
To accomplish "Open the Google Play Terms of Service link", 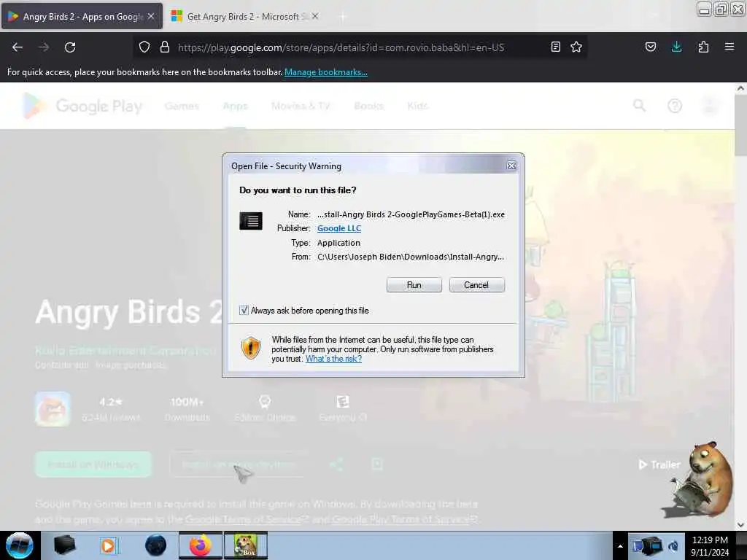I will pyautogui.click(x=404, y=519).
